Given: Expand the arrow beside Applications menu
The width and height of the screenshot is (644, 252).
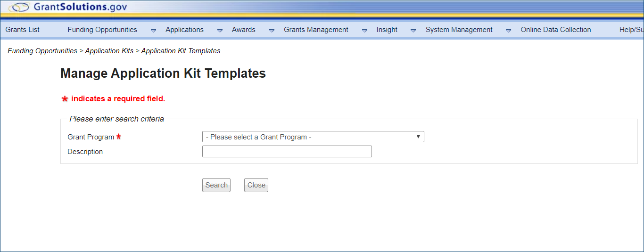Looking at the screenshot, I should pyautogui.click(x=220, y=31).
